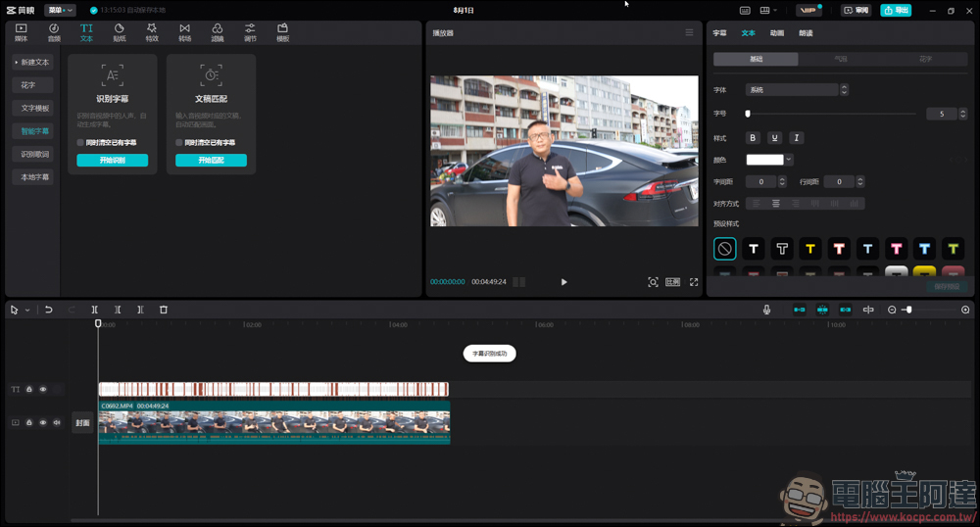Switch to the 动画 tab
980x527 pixels.
[x=776, y=33]
